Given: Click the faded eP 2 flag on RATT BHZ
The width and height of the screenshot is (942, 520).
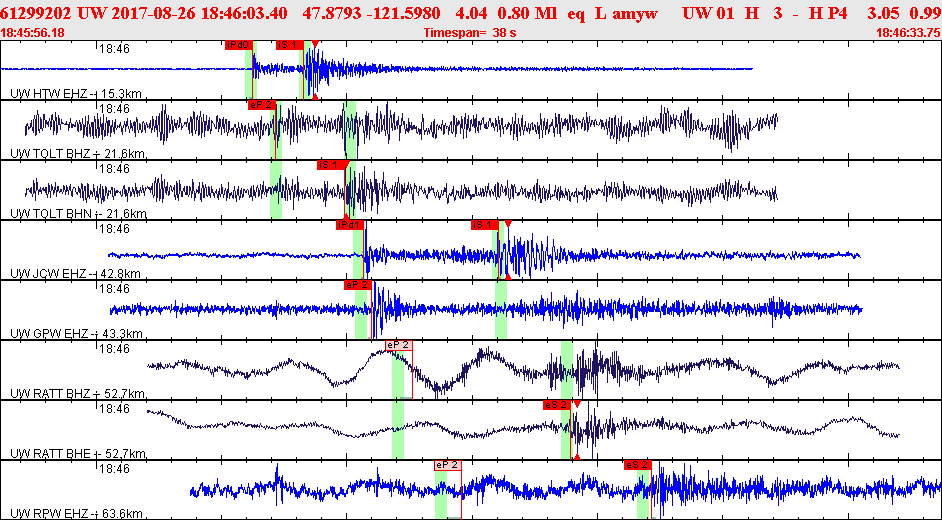Looking at the screenshot, I should click(x=399, y=345).
